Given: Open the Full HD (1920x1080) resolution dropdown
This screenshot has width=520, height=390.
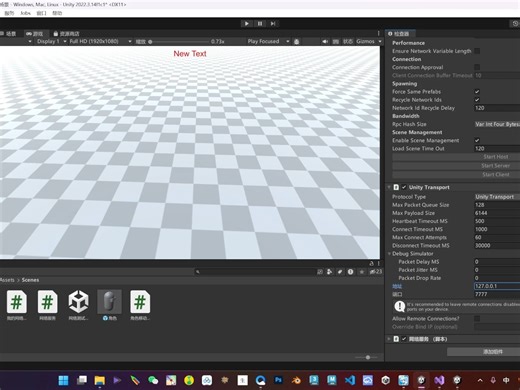Looking at the screenshot, I should point(100,41).
